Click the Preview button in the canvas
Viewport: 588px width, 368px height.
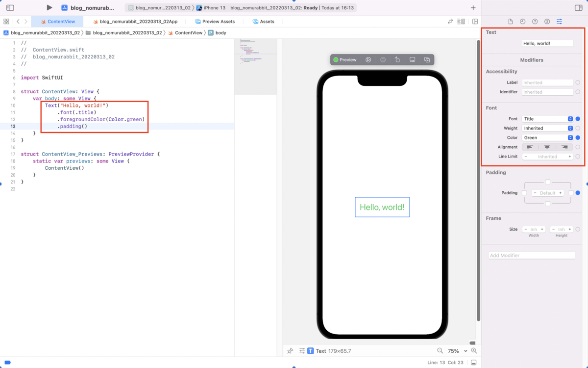coord(344,59)
